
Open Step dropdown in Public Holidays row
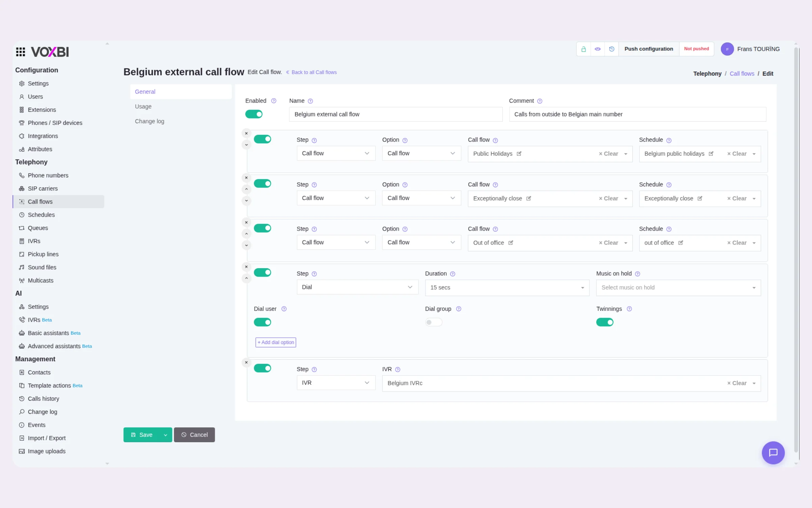point(336,153)
